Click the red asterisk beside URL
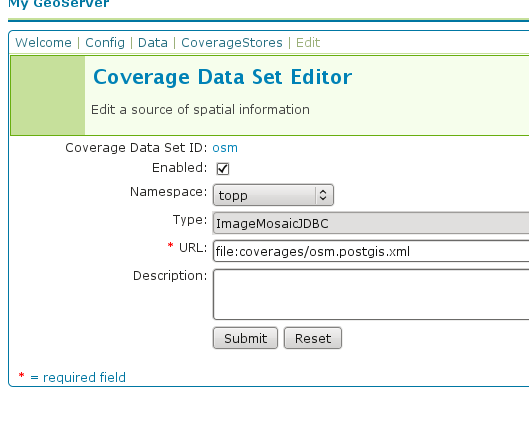Viewport: 529px width, 441px height. [x=170, y=245]
